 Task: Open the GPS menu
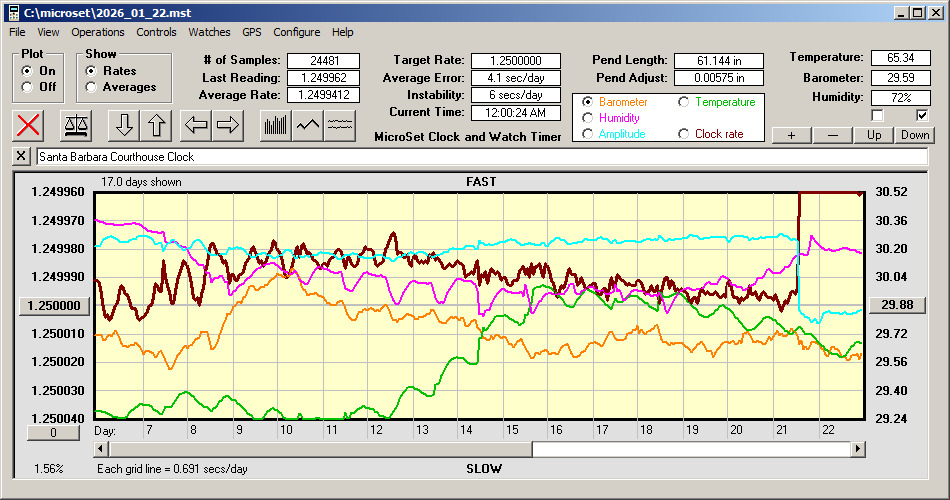pyautogui.click(x=251, y=32)
